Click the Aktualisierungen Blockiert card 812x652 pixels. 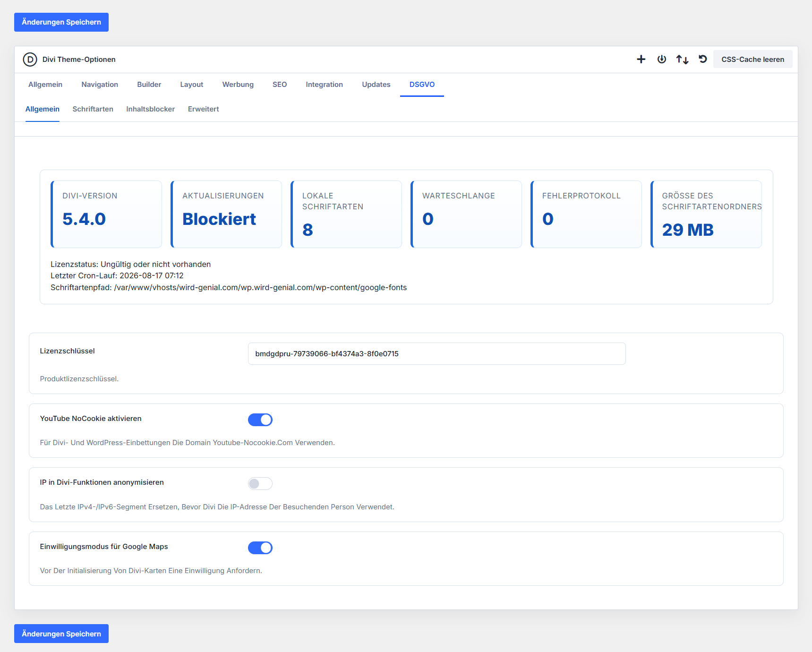[x=226, y=214]
